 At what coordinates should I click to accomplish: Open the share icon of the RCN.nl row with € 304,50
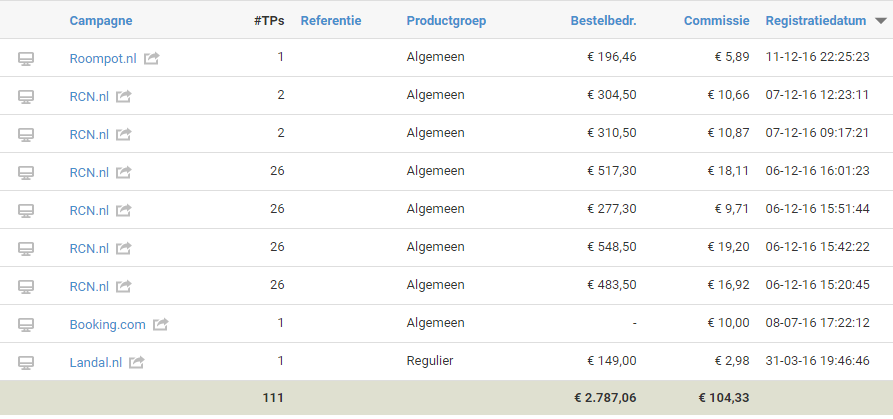click(x=124, y=96)
